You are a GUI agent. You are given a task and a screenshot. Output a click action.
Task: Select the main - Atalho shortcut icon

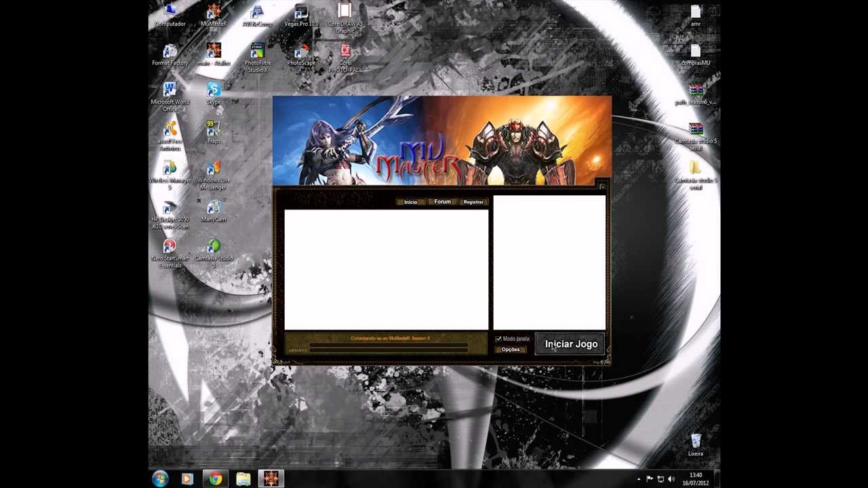214,55
